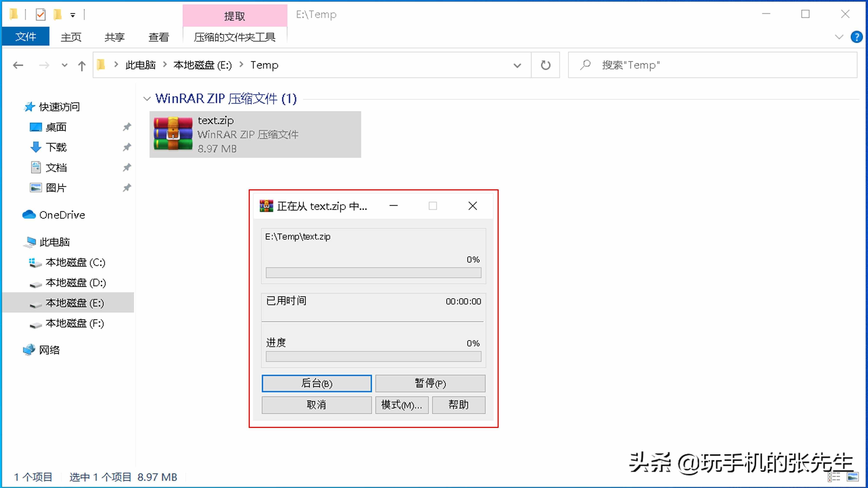Open Documents (文档) in sidebar

(x=48, y=167)
